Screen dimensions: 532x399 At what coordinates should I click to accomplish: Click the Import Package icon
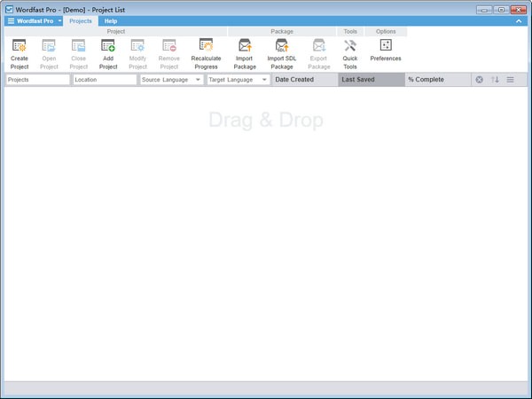245,45
